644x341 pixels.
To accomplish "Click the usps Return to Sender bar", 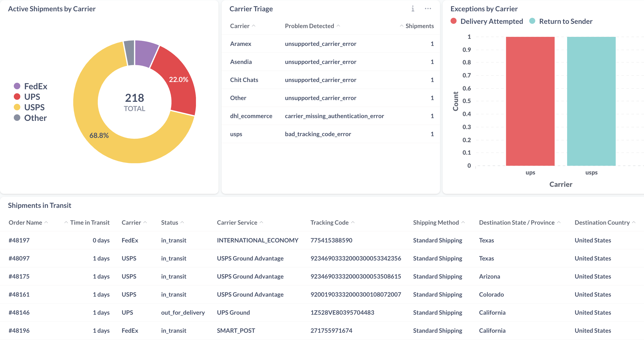I will pyautogui.click(x=591, y=101).
